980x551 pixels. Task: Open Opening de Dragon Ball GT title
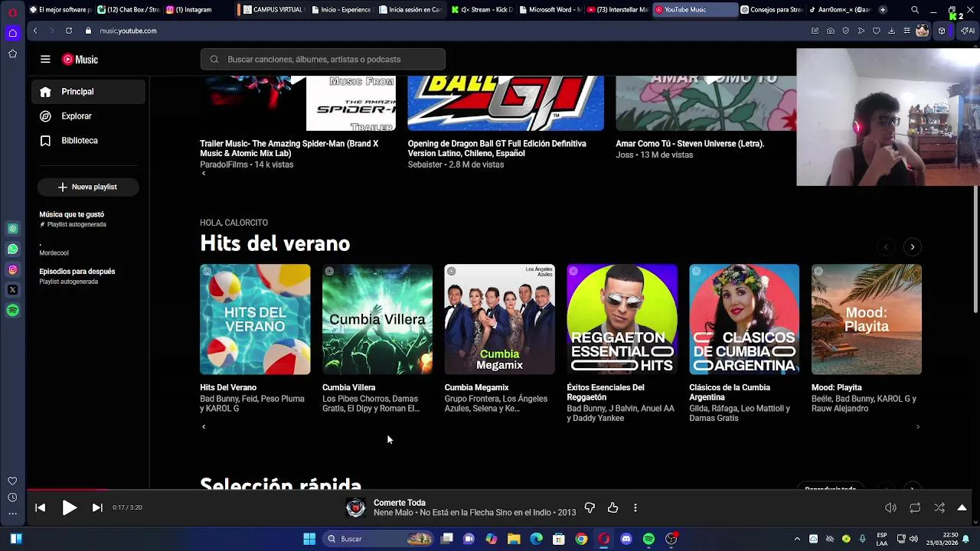[x=497, y=148]
